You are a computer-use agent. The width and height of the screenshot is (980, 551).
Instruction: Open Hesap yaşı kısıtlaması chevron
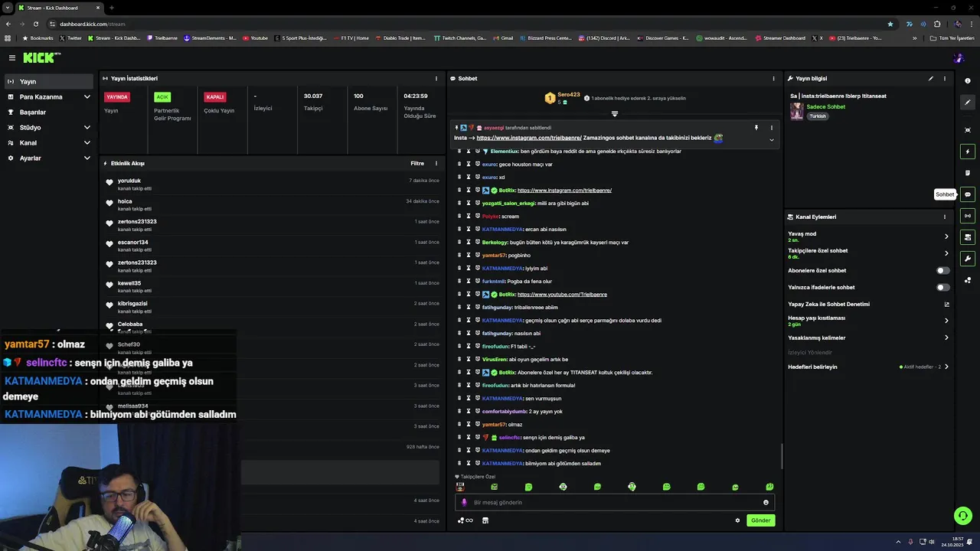pyautogui.click(x=946, y=321)
